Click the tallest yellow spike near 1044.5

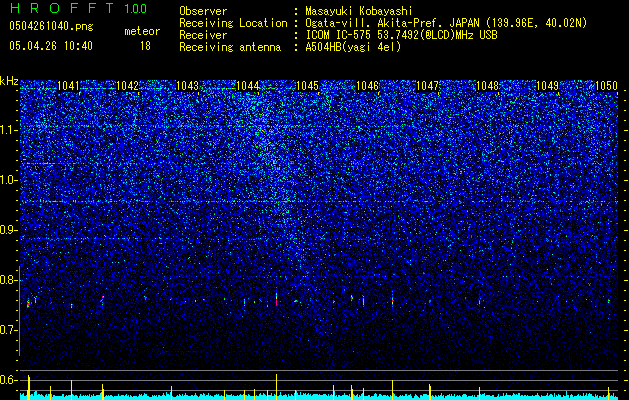(x=276, y=385)
